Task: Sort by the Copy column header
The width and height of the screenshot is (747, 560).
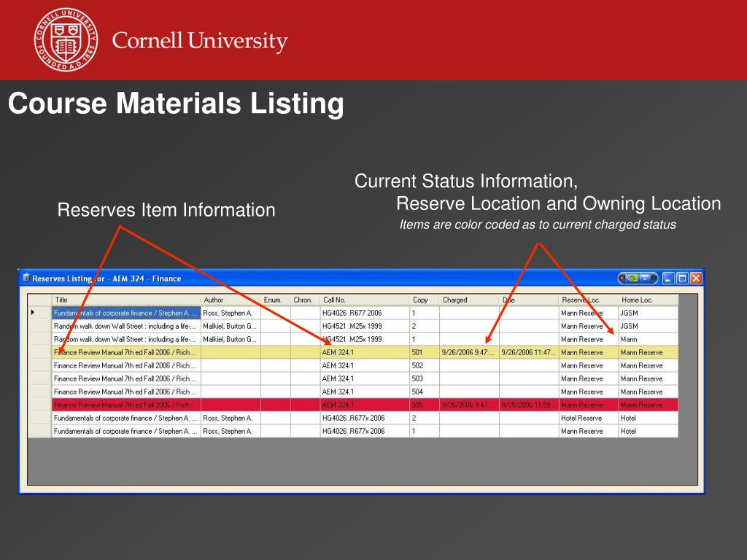Action: click(x=424, y=300)
